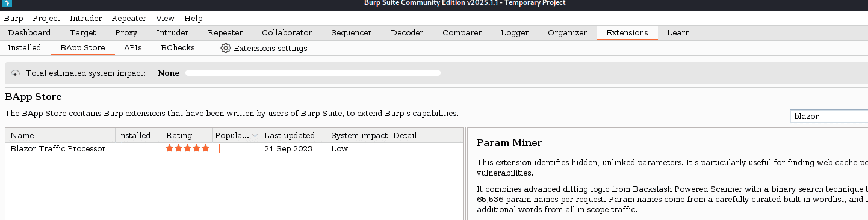
Task: Click the 'None' system impact value
Action: pos(169,73)
